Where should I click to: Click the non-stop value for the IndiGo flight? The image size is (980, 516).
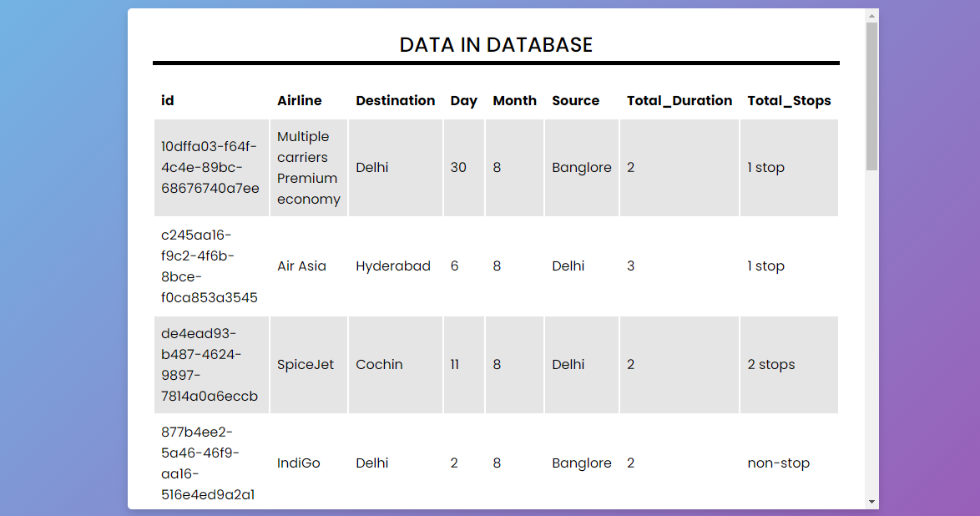click(778, 463)
